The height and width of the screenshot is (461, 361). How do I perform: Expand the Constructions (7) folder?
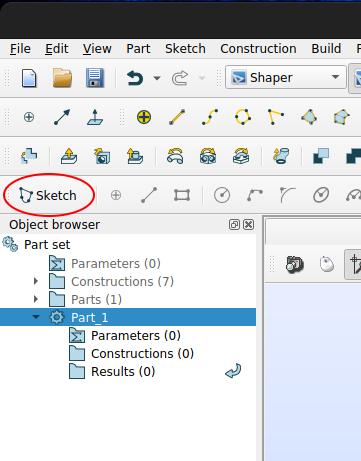coord(36,281)
